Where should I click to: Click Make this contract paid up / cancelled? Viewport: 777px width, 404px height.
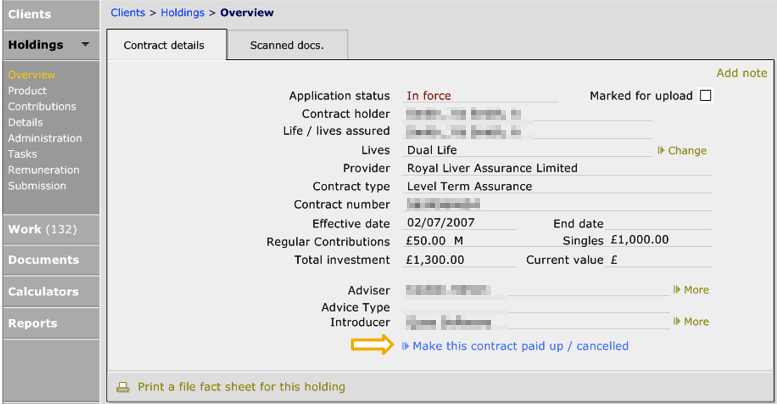[x=515, y=346]
